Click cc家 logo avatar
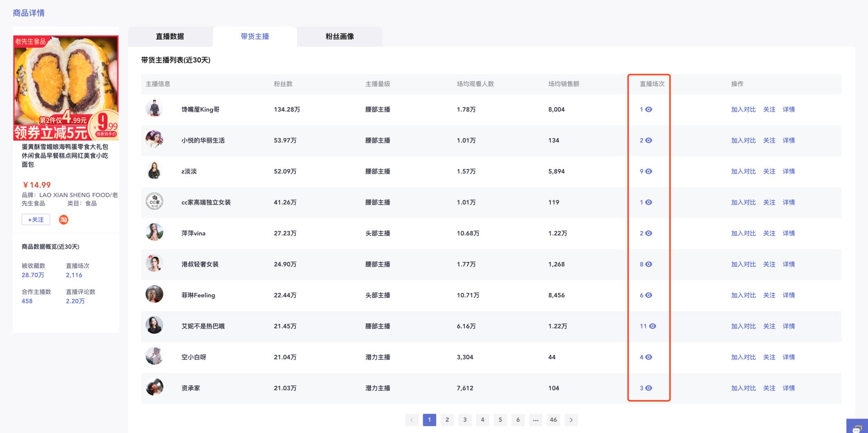This screenshot has width=868, height=433. [x=154, y=202]
